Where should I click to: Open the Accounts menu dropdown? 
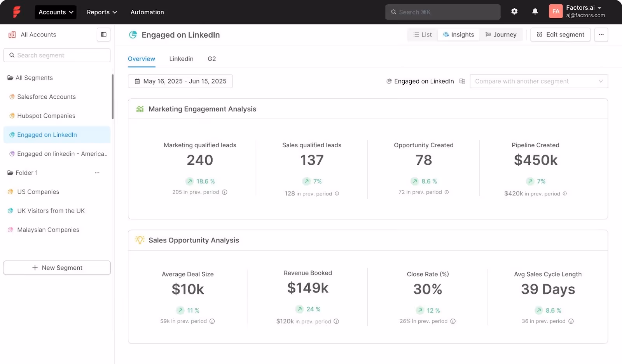tap(55, 12)
